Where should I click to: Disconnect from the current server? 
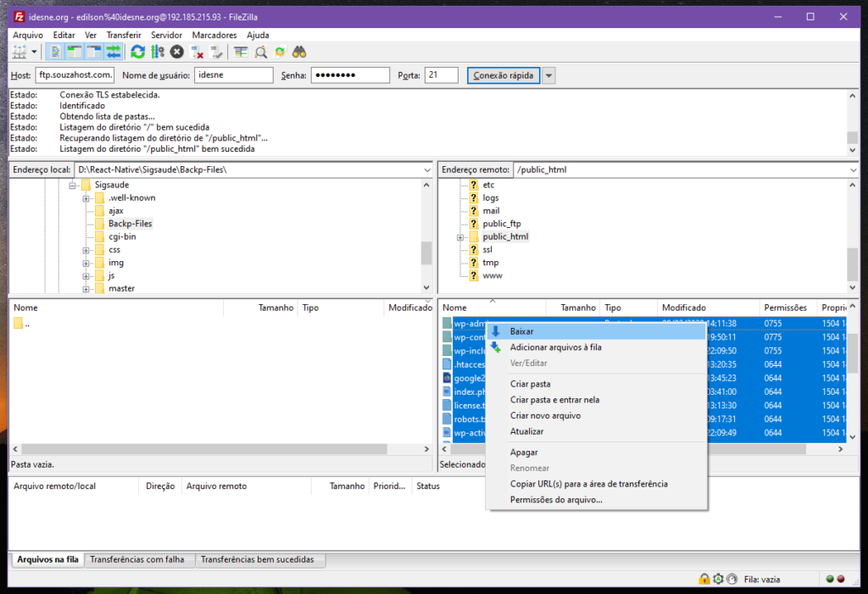[x=197, y=52]
